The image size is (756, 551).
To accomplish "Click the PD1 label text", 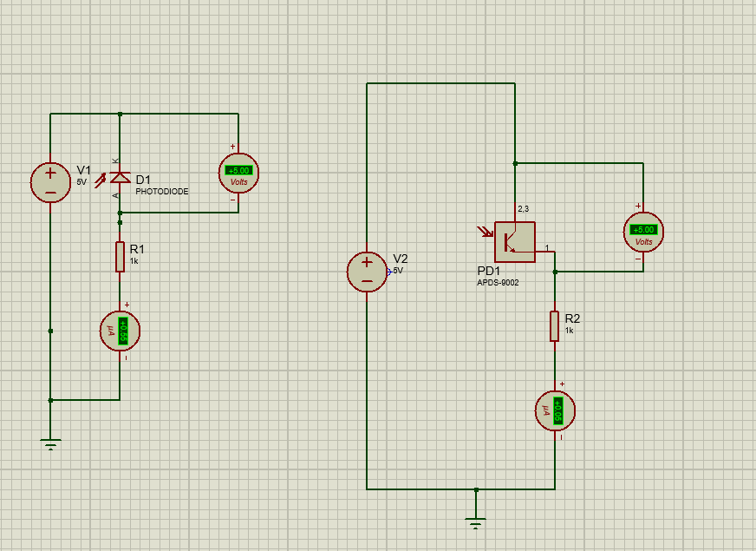I will coord(488,271).
